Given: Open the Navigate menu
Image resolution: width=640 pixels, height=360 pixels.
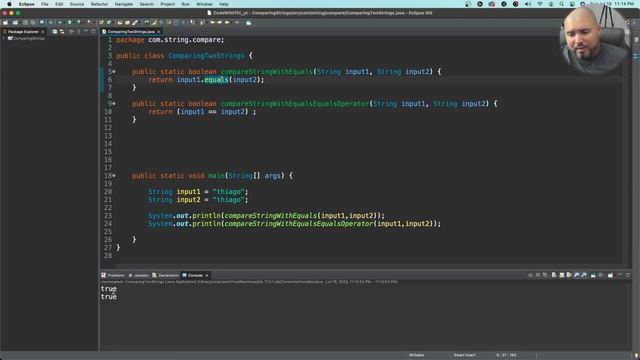Looking at the screenshot, I should tap(124, 4).
